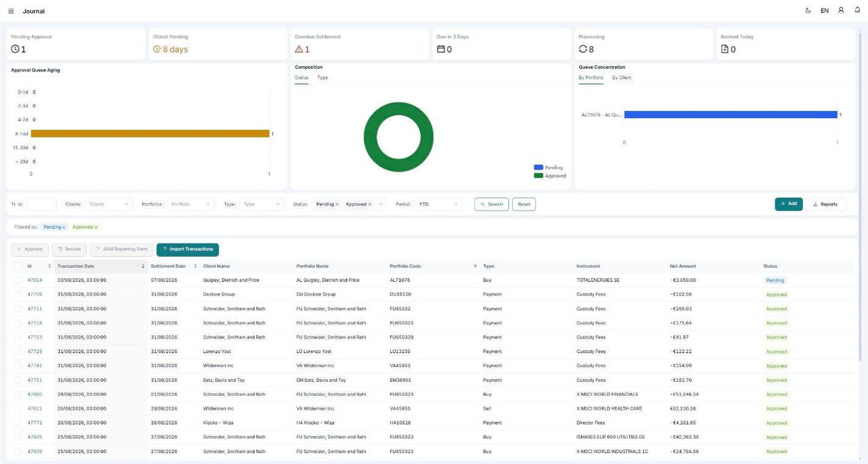Open the Period YTD dropdown

tap(438, 204)
